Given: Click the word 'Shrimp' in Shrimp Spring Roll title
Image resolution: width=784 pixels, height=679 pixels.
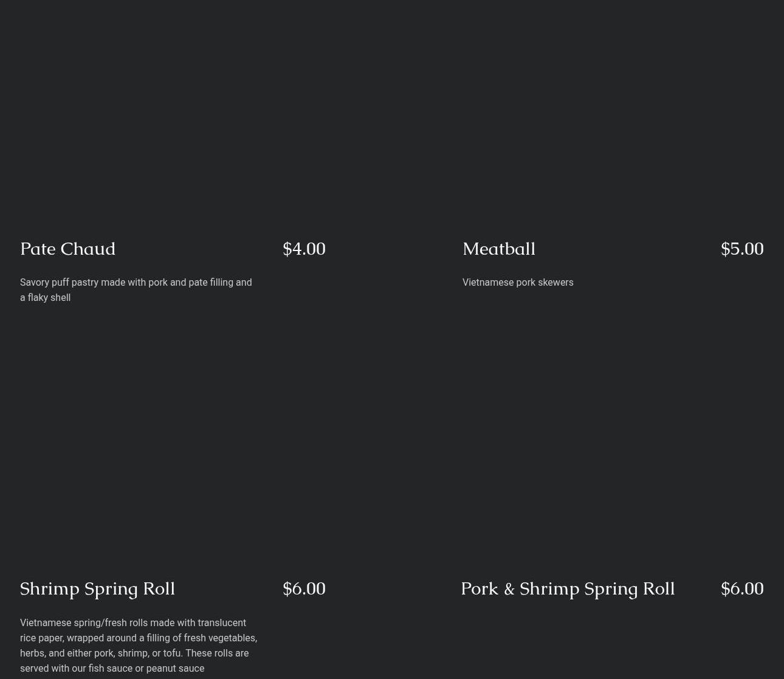Looking at the screenshot, I should click(49, 588).
